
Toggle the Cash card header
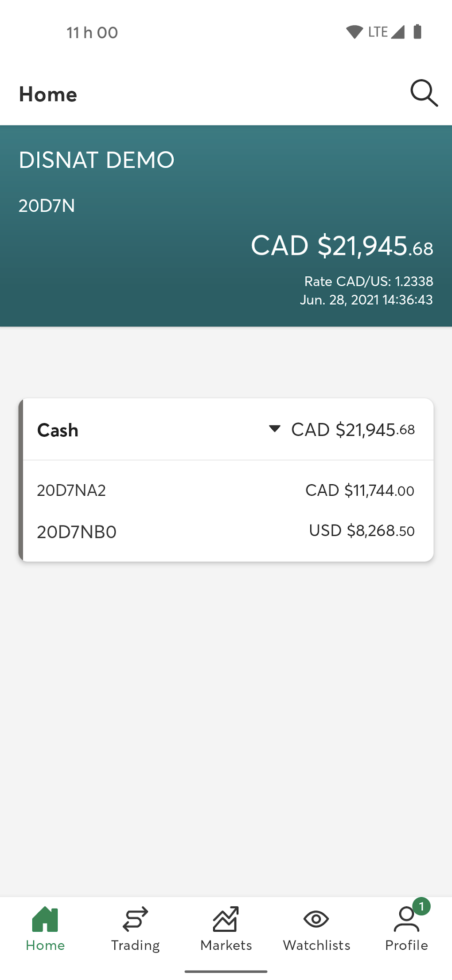58,430
